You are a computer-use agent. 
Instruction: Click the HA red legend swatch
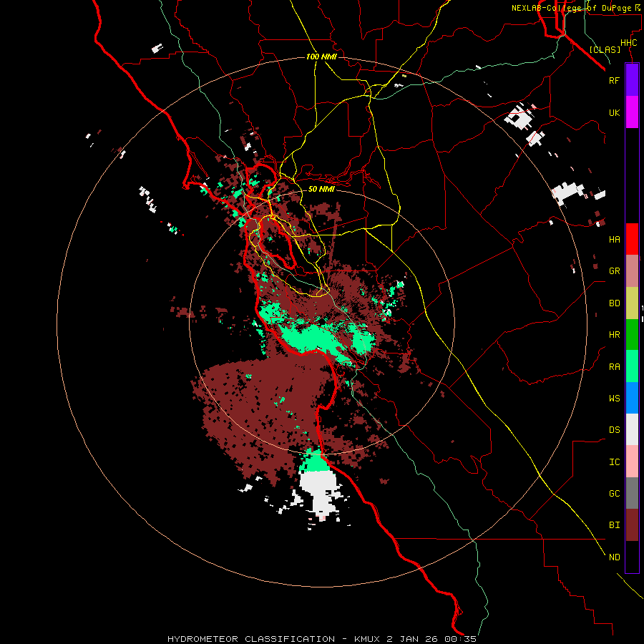point(632,239)
